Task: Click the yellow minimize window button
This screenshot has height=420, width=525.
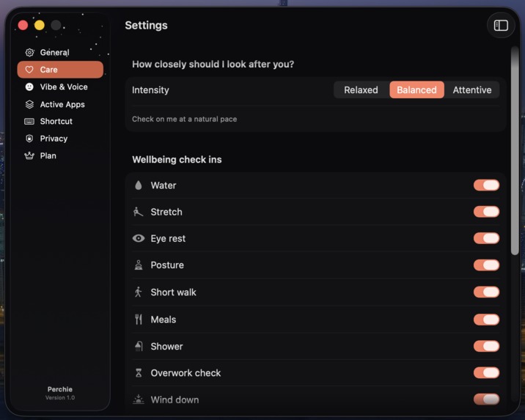Action: (x=39, y=25)
